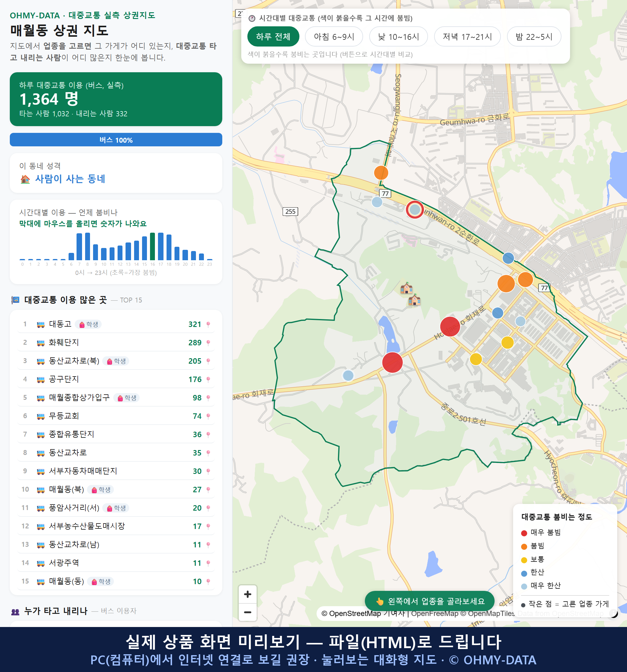This screenshot has height=672, width=627.
Task: Click the bus icon beside 무등교회
Action: [x=40, y=416]
